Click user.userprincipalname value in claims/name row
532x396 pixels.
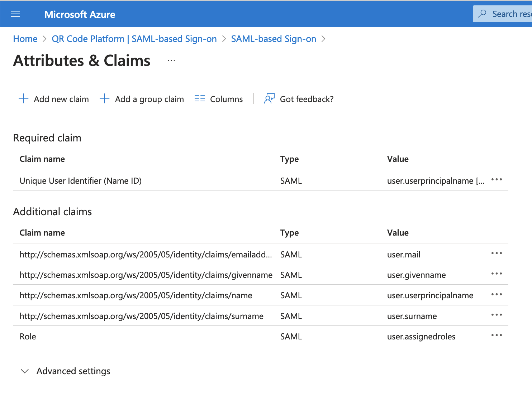[430, 295]
